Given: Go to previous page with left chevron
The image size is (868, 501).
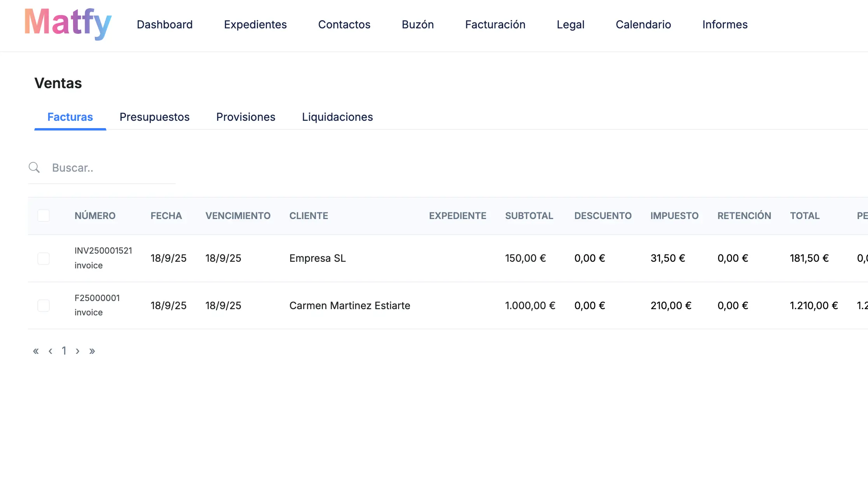Looking at the screenshot, I should (x=50, y=351).
